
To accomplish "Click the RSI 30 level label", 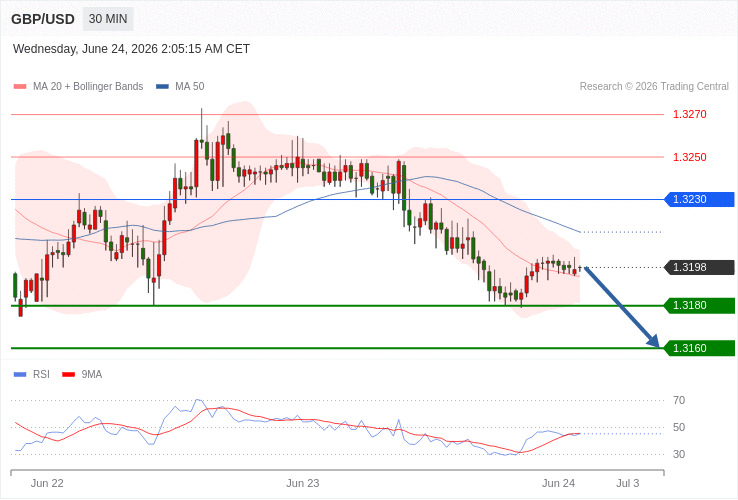I will [x=679, y=455].
